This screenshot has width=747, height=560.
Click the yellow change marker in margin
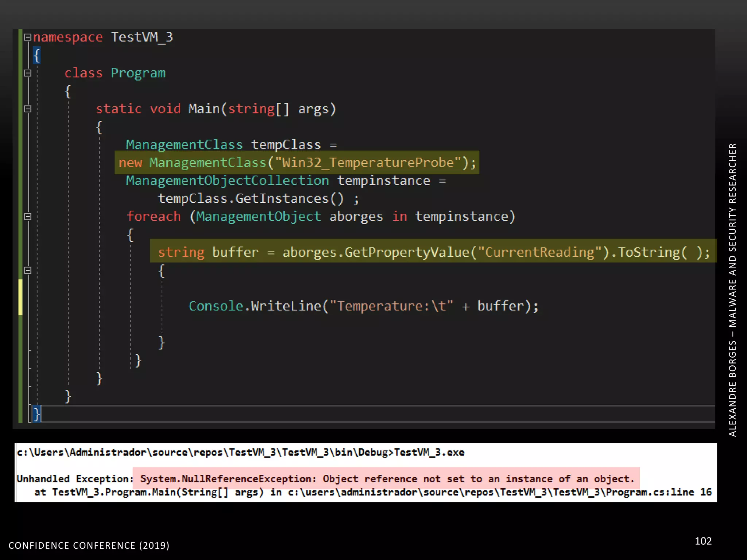click(20, 297)
